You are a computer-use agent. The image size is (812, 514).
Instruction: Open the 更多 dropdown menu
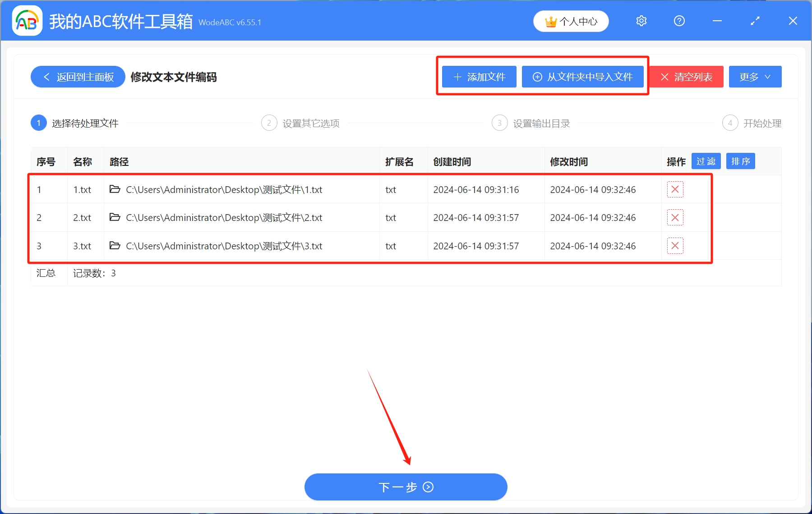coord(755,77)
